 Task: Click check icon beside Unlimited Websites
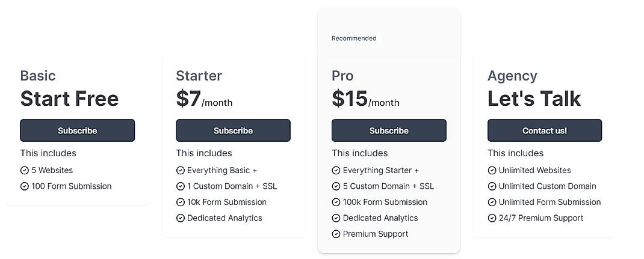tap(492, 171)
